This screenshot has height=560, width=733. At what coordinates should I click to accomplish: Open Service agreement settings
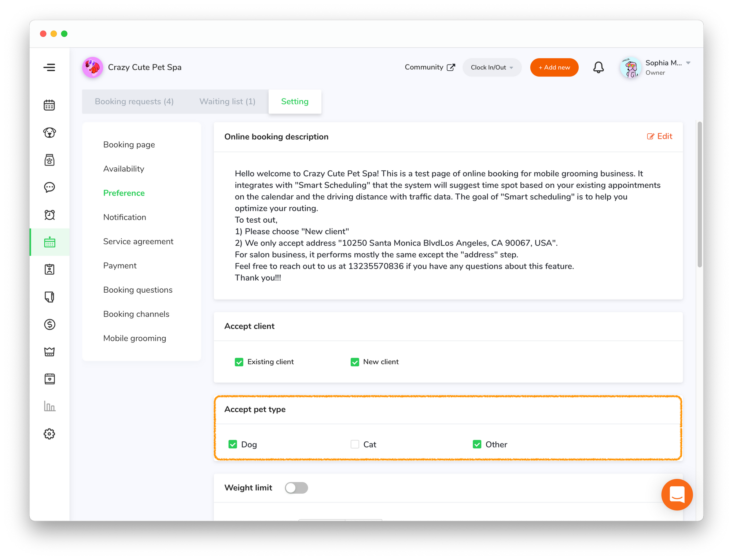click(x=138, y=241)
